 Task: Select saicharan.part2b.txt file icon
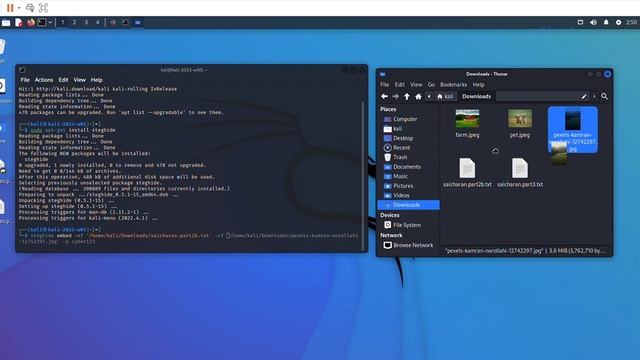click(x=467, y=168)
